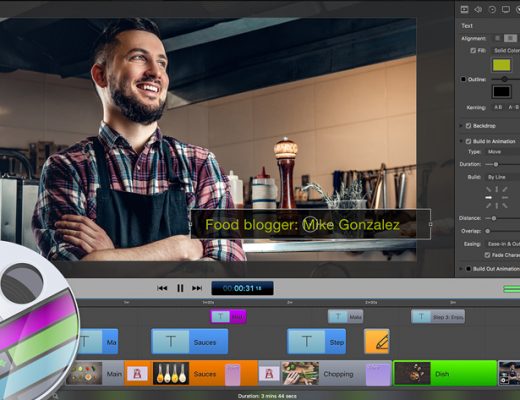Open the black outline color swatch

502,91
